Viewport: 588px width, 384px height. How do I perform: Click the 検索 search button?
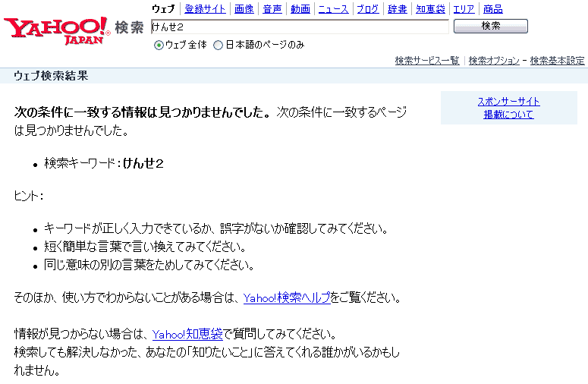click(490, 27)
